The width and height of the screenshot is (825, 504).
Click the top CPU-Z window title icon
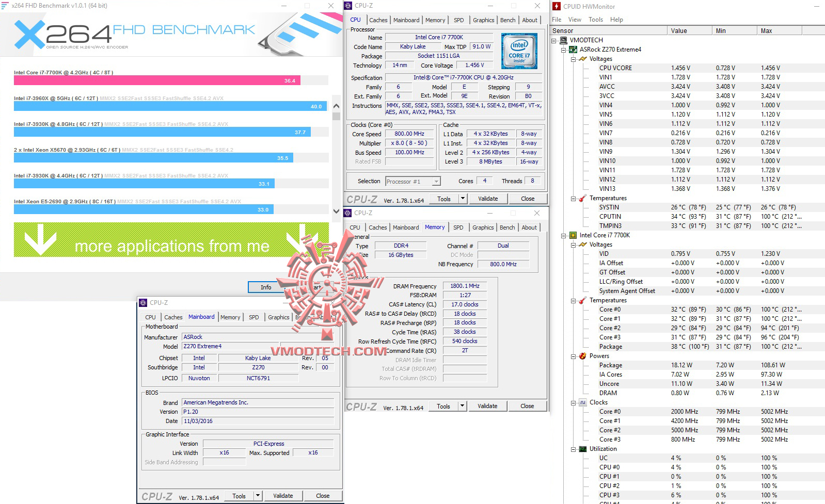[x=348, y=5]
